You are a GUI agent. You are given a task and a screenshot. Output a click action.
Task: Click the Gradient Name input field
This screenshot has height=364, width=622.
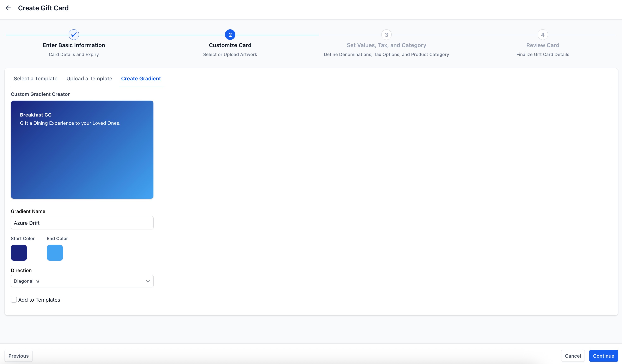point(82,223)
